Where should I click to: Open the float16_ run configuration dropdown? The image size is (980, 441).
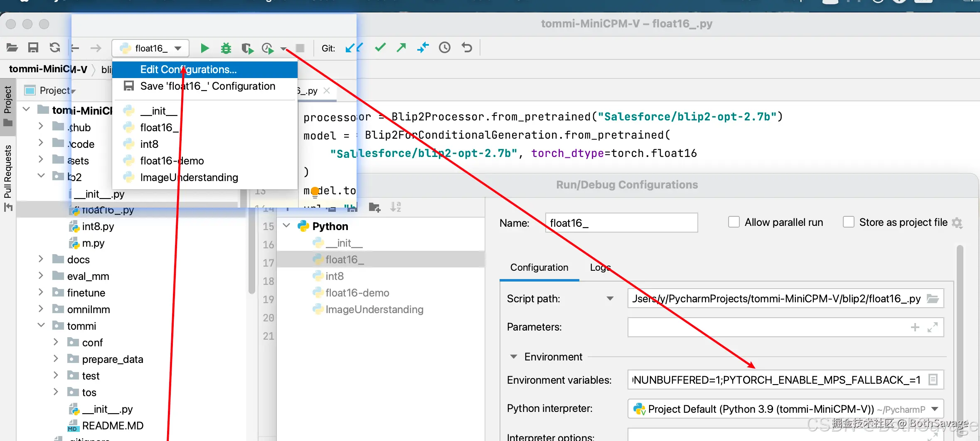[150, 48]
